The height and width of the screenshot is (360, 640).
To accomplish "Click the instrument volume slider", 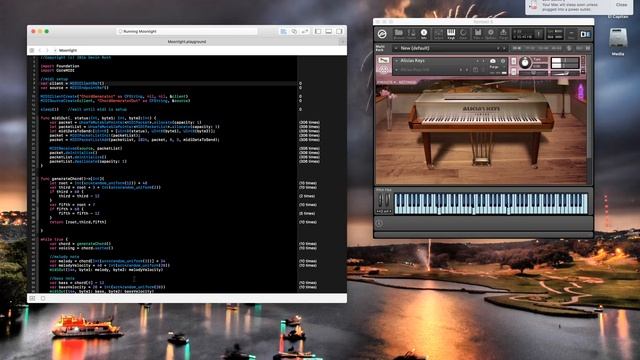I will [565, 73].
